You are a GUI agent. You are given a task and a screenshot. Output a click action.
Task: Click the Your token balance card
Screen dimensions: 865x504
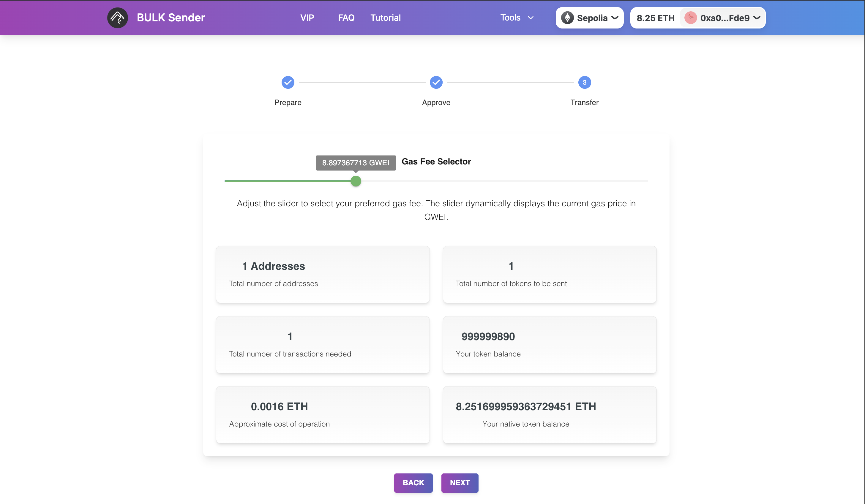(549, 345)
